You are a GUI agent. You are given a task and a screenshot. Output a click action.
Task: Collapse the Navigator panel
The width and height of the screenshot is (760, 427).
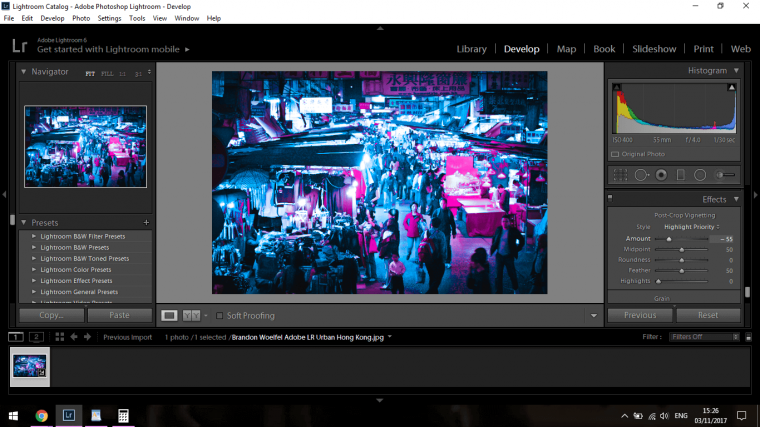[24, 72]
